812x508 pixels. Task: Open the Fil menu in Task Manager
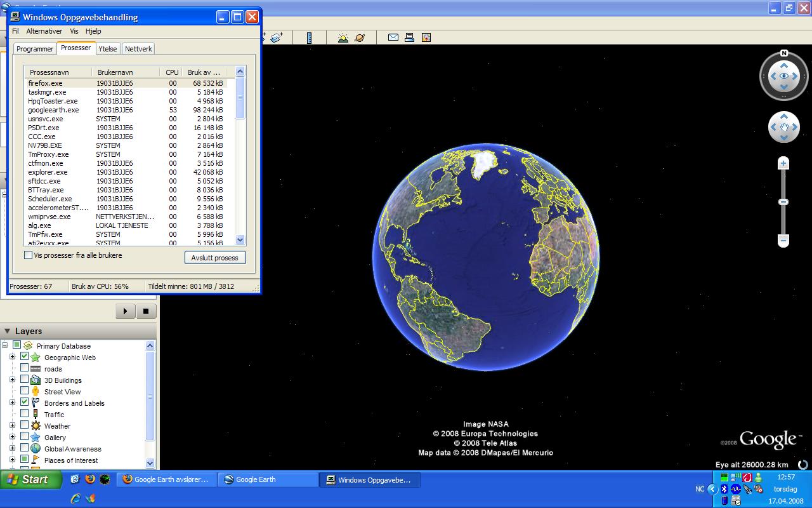(x=15, y=31)
